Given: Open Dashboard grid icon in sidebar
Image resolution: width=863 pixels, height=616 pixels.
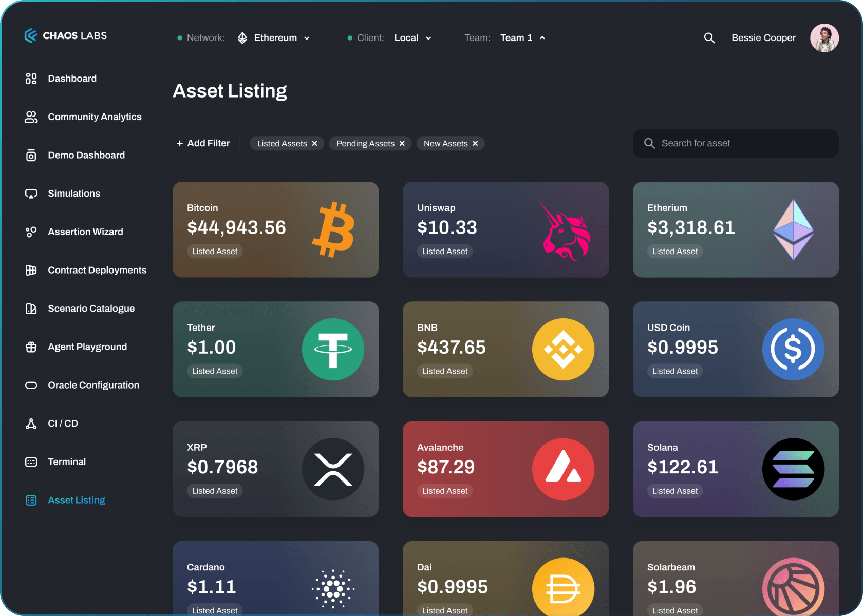Looking at the screenshot, I should coord(31,79).
